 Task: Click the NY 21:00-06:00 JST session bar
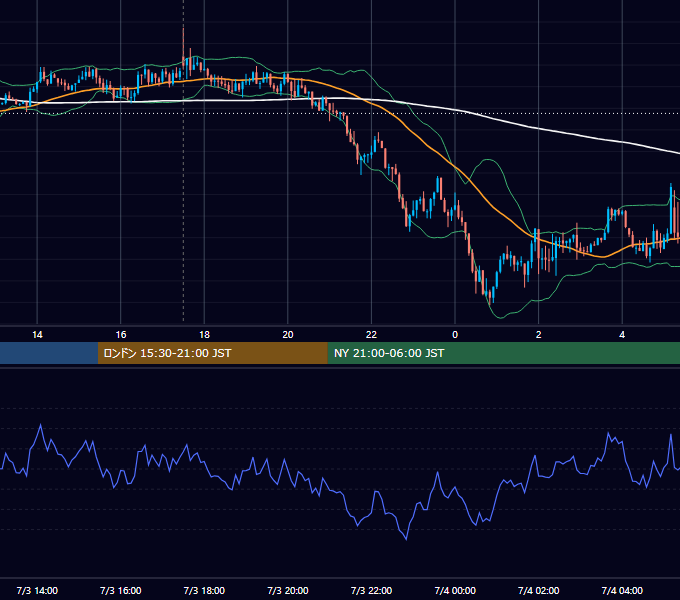pos(504,353)
